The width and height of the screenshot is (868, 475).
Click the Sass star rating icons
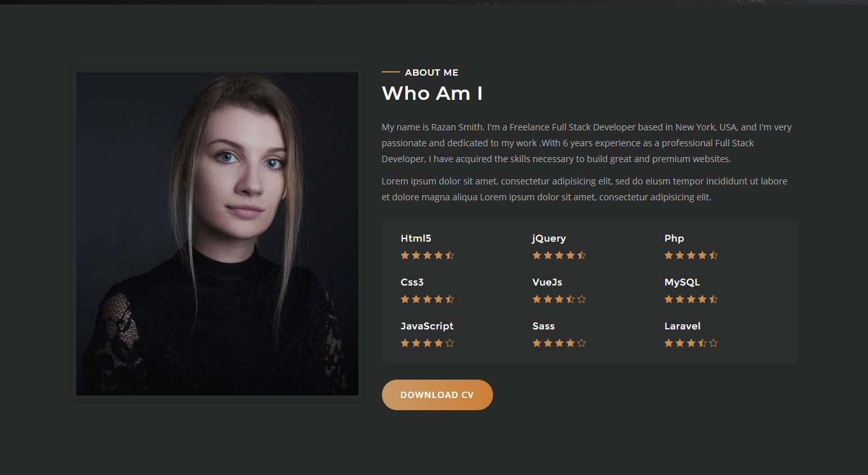pos(559,343)
